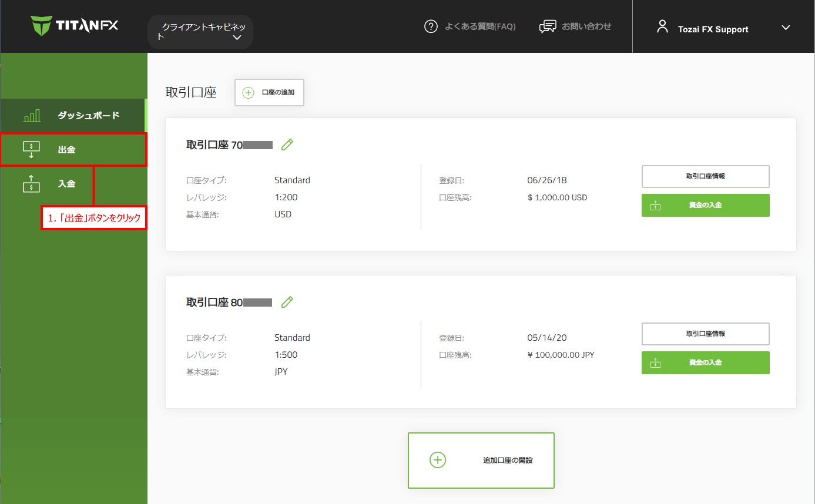Open the お問い合わせ chat bubble icon

point(548,26)
